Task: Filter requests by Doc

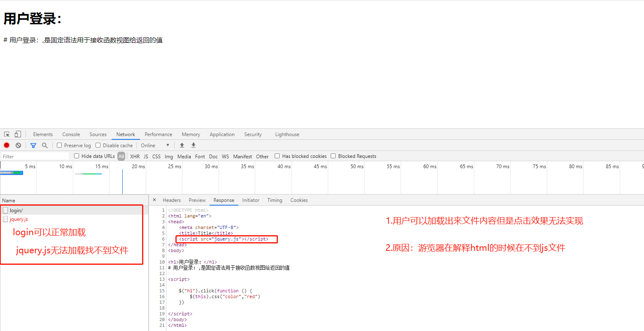Action: click(213, 156)
